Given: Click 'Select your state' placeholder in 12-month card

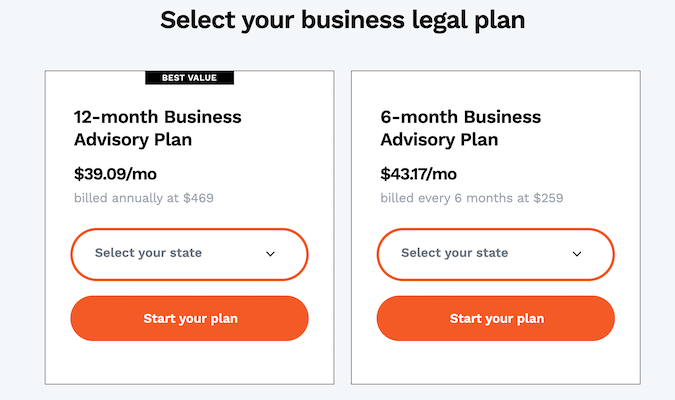Looking at the screenshot, I should [148, 253].
